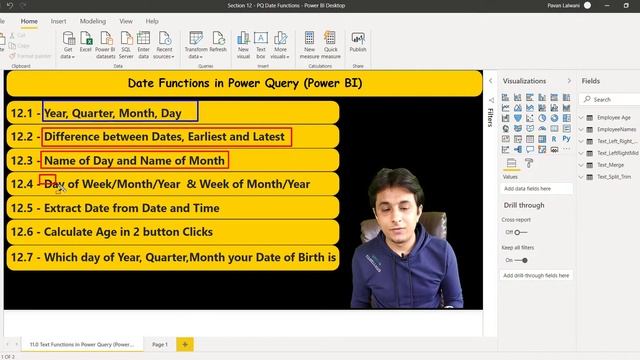Select the Donut chart visual
The image size is (640, 360).
(554, 118)
